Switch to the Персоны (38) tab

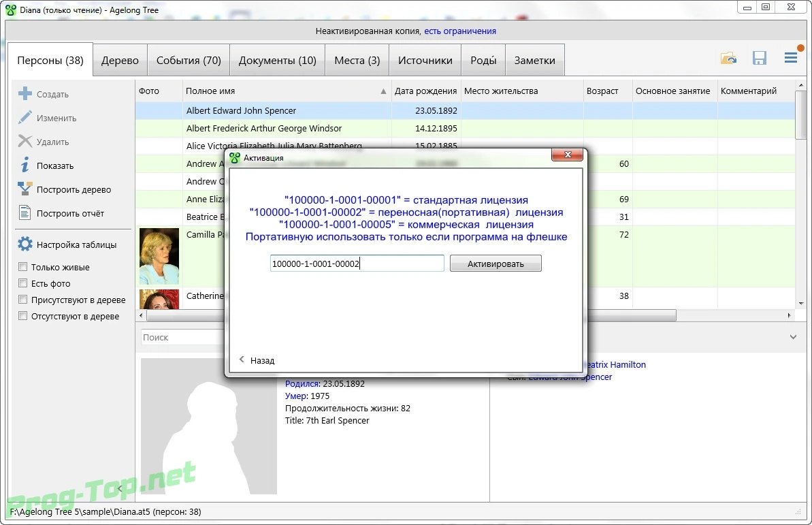[50, 60]
